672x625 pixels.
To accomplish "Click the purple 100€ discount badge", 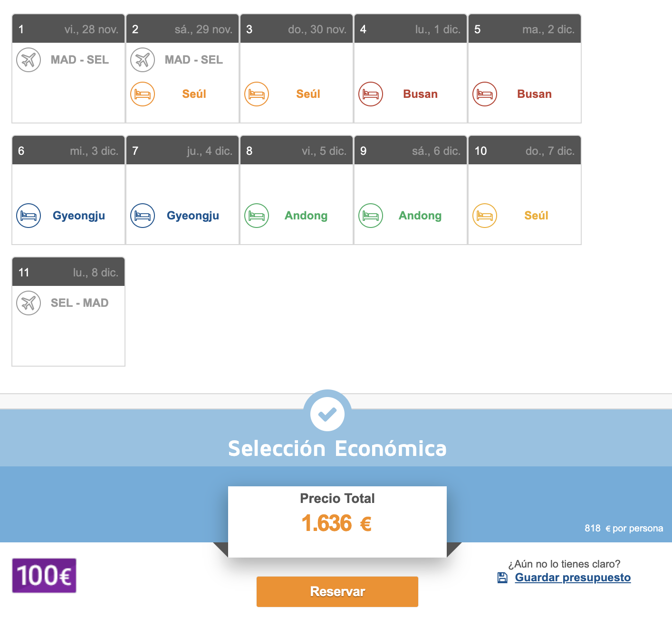I will 44,576.
